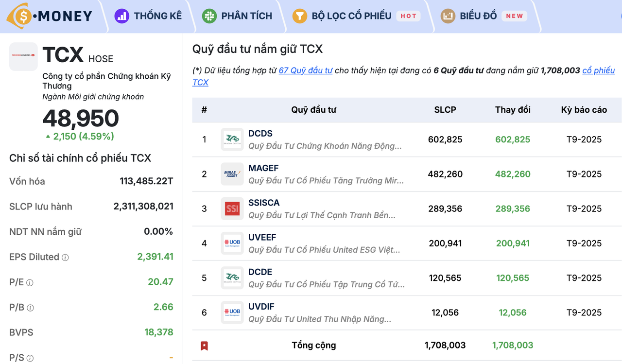
Task: Open the Biểu Đồ tab
Action: 484,16
